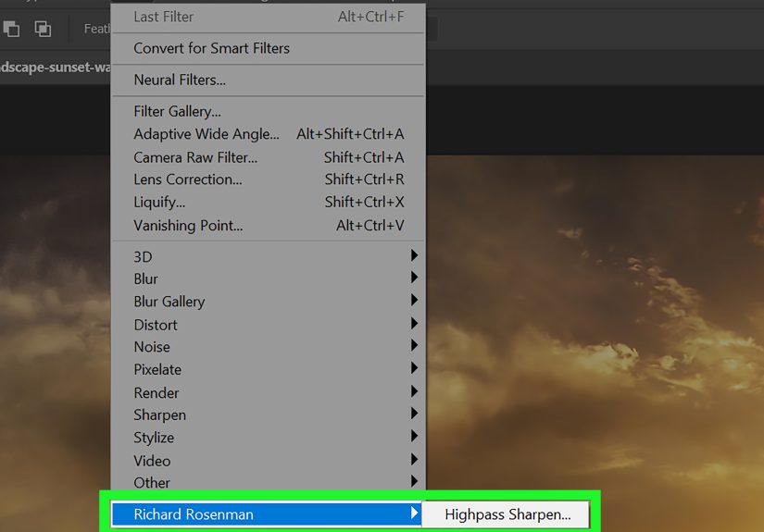Open the Stylize submenu
The width and height of the screenshot is (764, 532).
[268, 437]
